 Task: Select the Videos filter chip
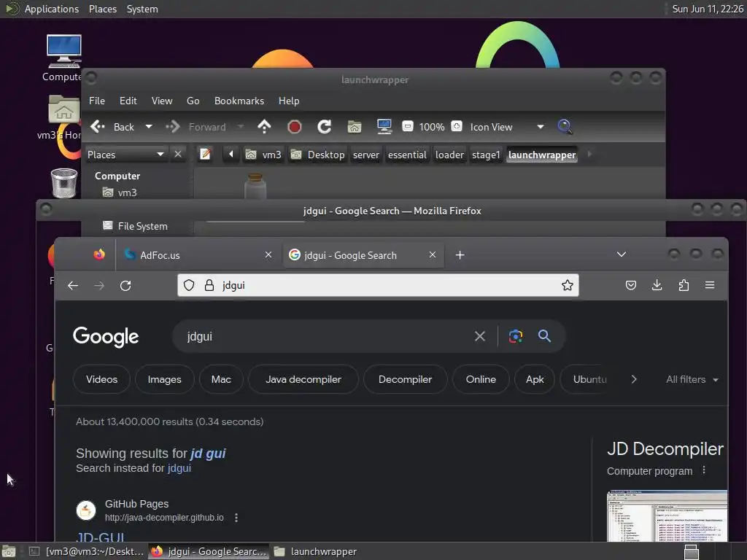101,379
